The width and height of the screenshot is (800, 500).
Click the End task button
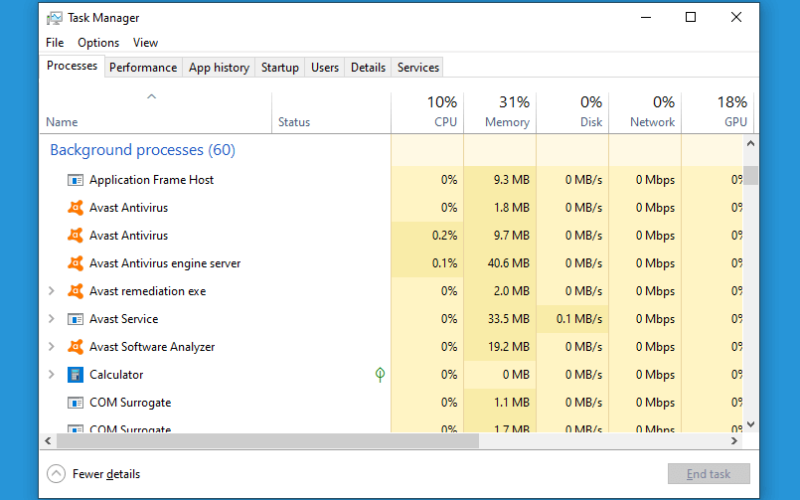tap(709, 474)
